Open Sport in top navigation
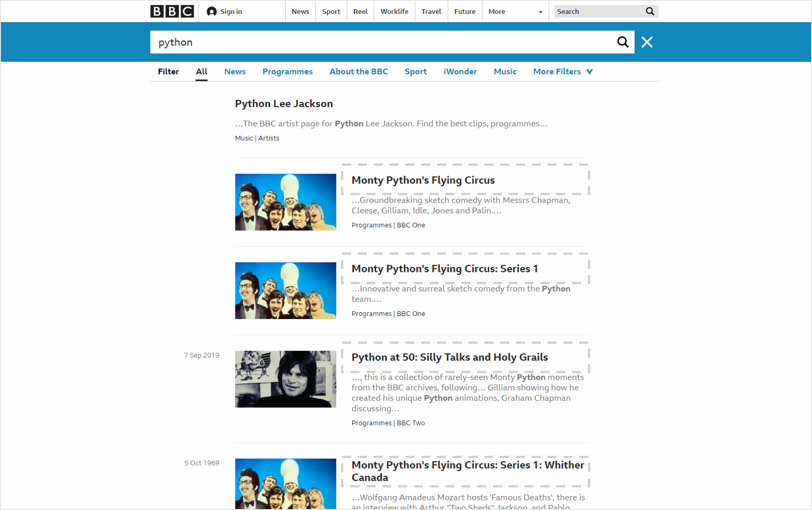Image resolution: width=812 pixels, height=510 pixels. 331,12
